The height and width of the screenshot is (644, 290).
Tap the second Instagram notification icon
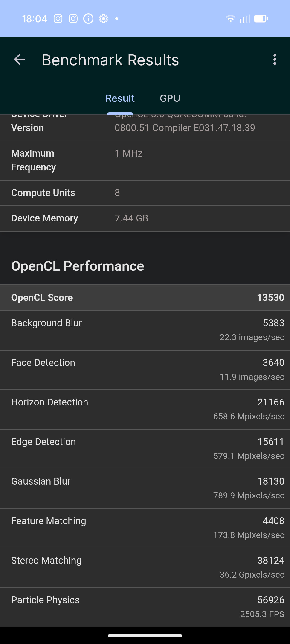point(73,19)
